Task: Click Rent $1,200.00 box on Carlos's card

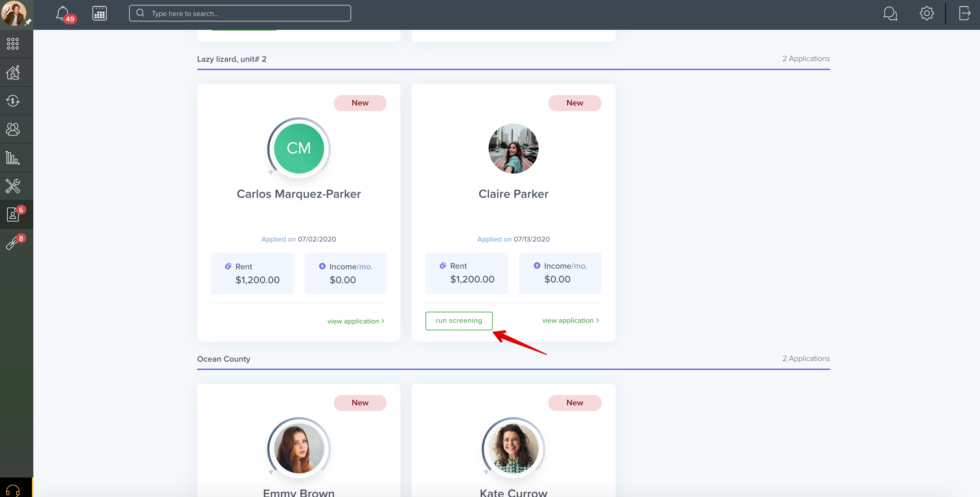Action: pyautogui.click(x=252, y=273)
